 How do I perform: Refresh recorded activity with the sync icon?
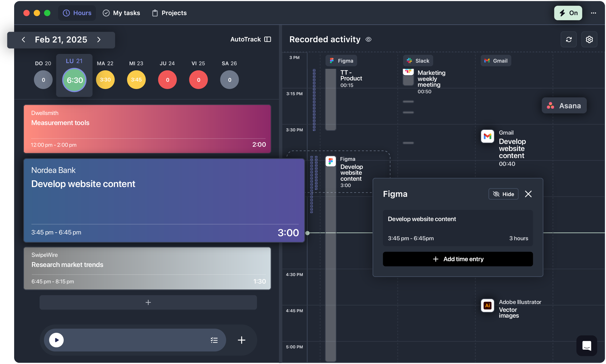pyautogui.click(x=569, y=39)
